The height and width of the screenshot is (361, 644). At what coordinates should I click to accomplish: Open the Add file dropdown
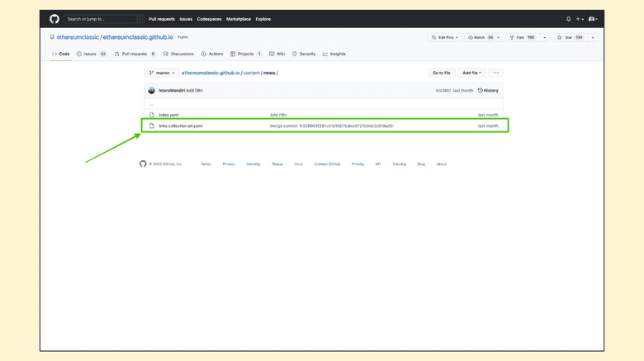click(471, 73)
